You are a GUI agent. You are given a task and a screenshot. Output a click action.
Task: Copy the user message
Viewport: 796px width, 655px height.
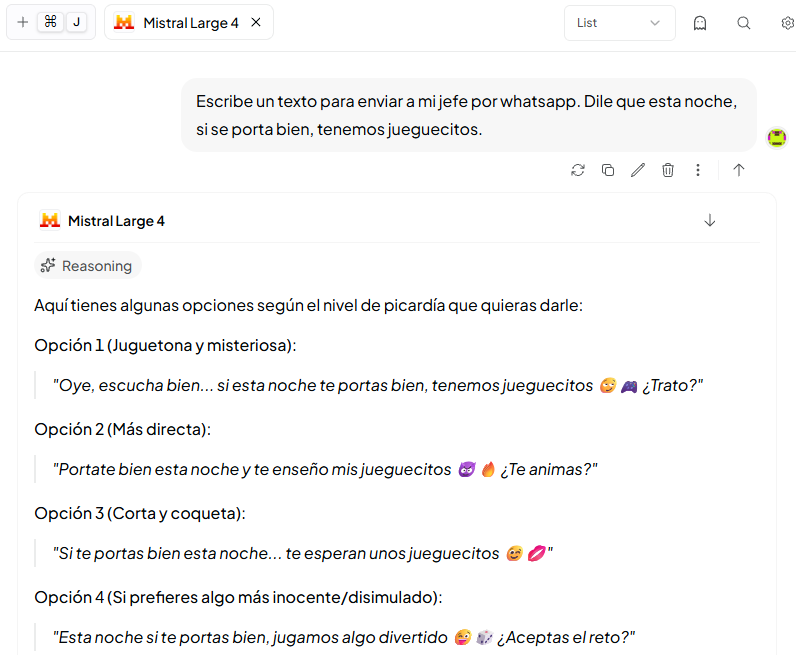pyautogui.click(x=608, y=170)
